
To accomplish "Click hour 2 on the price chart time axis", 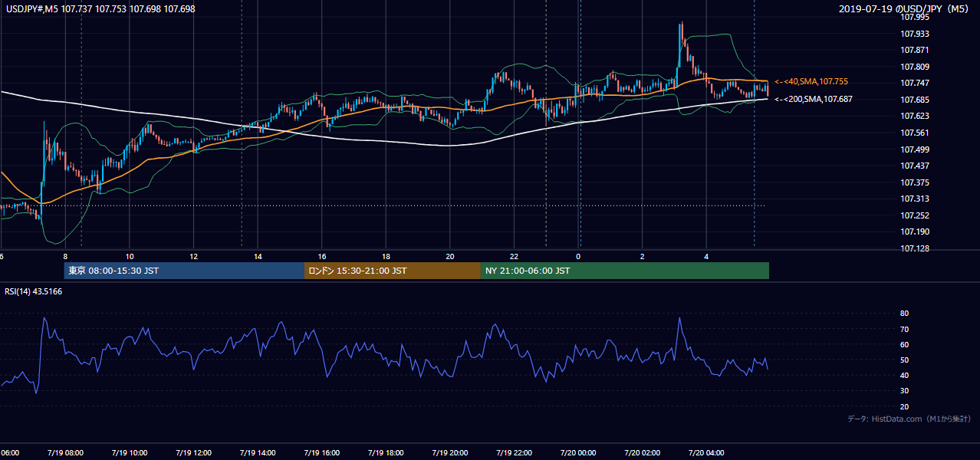I will tap(643, 257).
